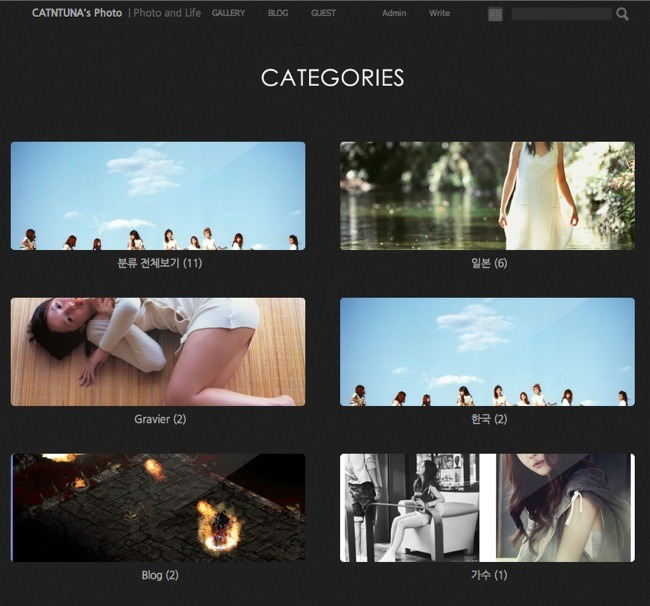Go to the Admin page
This screenshot has height=606, width=650.
(394, 13)
